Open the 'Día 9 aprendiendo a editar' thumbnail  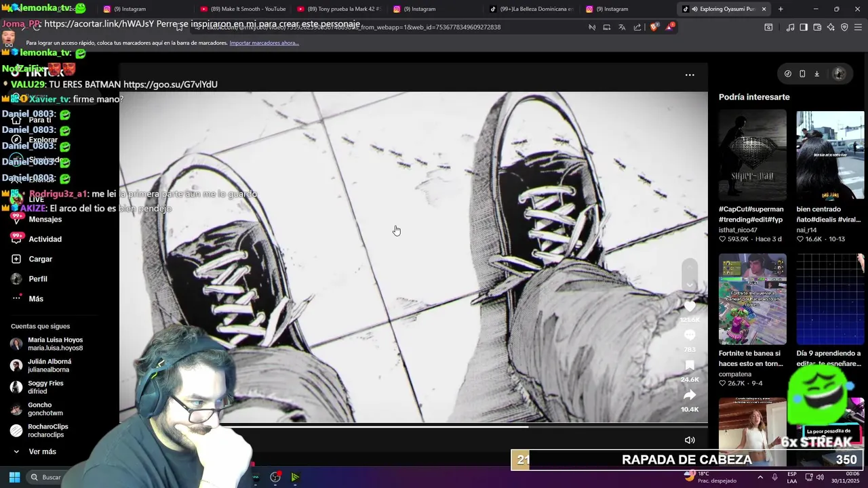(830, 299)
